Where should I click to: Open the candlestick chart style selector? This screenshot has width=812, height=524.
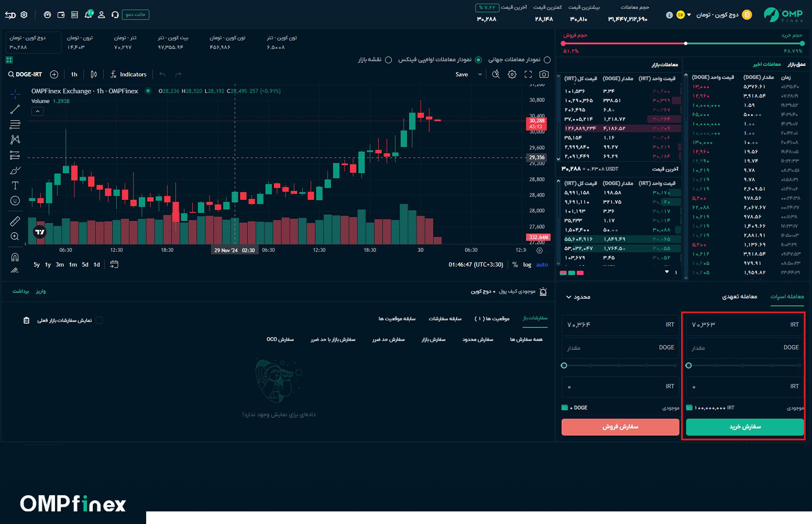pyautogui.click(x=94, y=74)
